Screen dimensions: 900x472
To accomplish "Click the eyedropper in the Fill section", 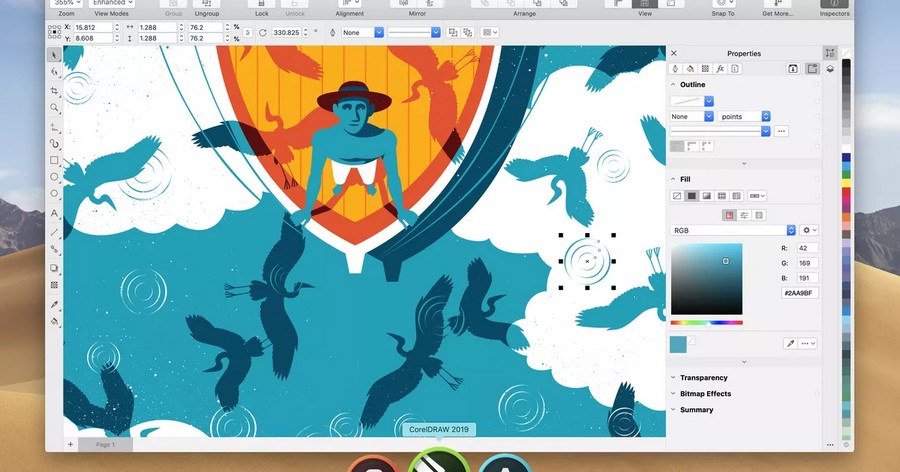I will pos(790,343).
